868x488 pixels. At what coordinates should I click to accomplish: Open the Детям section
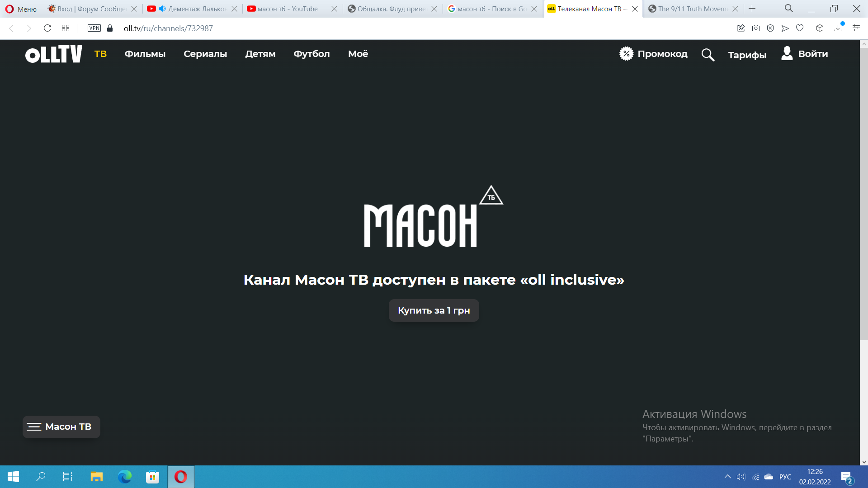tap(260, 54)
